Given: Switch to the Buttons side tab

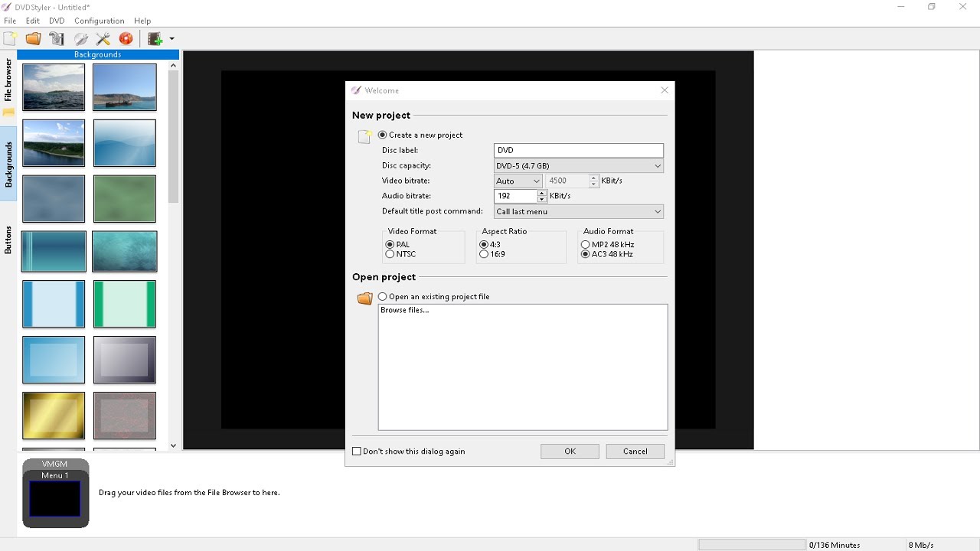Looking at the screenshot, I should (x=8, y=240).
